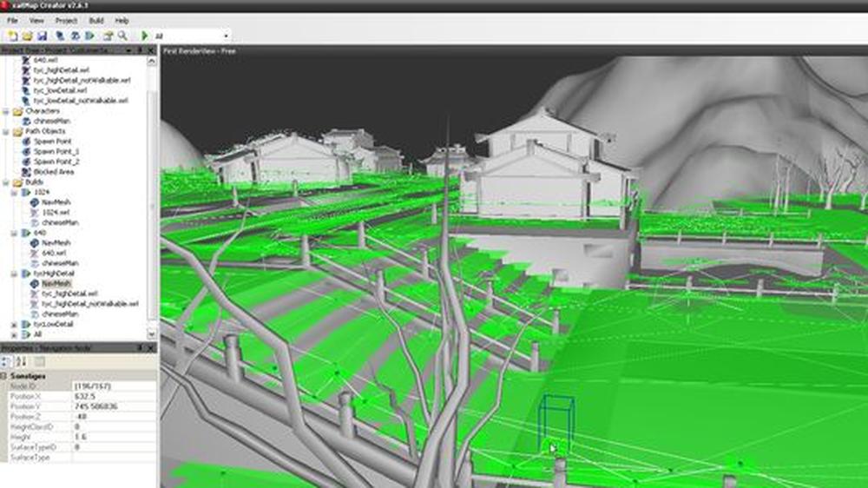Screen dimensions: 868x488
Task: Click the alphabetical sort icon in Properties
Action: [21, 362]
